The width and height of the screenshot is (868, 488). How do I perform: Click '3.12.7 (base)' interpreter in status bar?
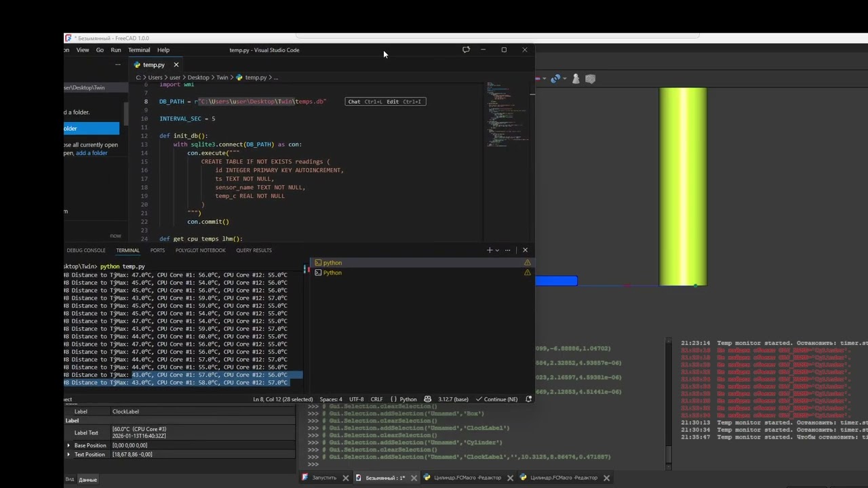pos(454,399)
